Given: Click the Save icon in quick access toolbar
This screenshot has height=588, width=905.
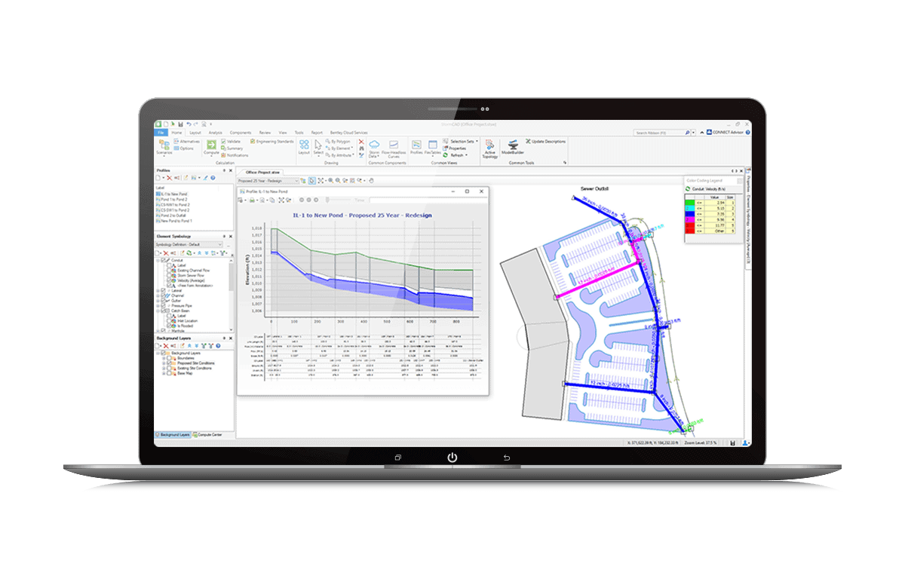Looking at the screenshot, I should pyautogui.click(x=180, y=124).
